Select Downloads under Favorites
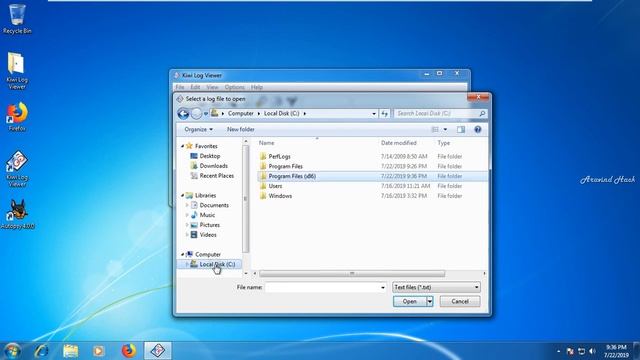Viewport: 640px width, 360px height. tap(213, 166)
